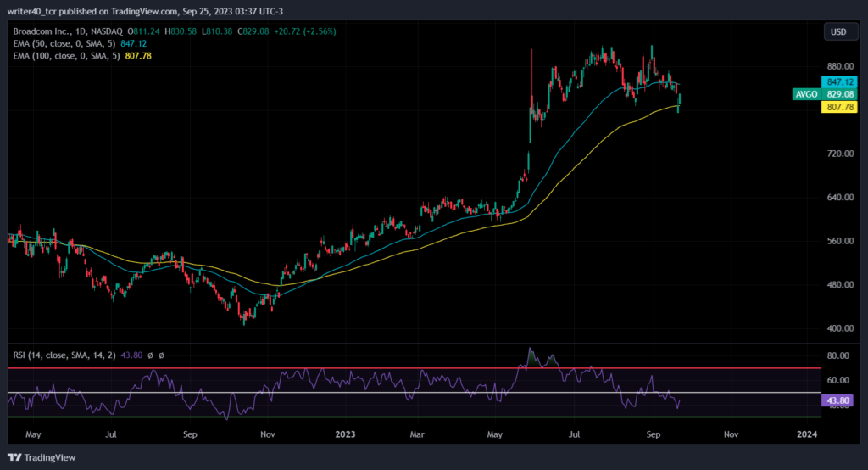Click the 847.12 value in EMA 50 legend
868x470 pixels.
[133, 44]
